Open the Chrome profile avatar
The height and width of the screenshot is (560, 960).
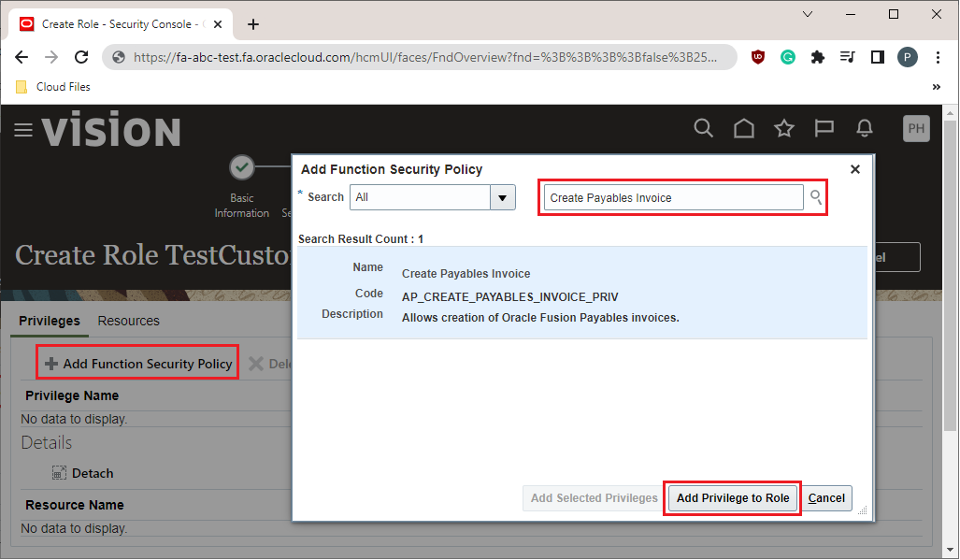click(x=908, y=57)
